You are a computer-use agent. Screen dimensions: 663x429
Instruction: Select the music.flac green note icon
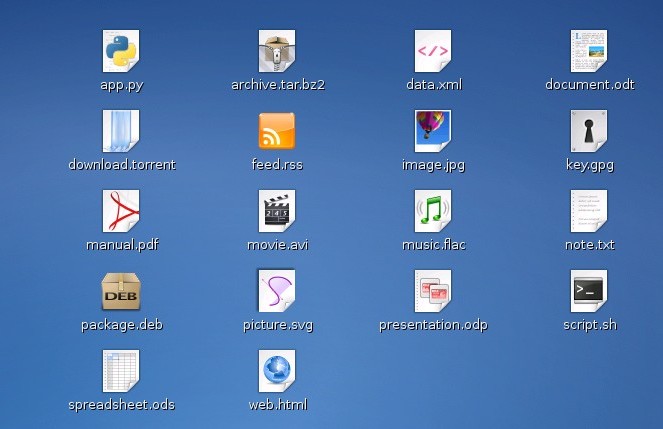pyautogui.click(x=433, y=210)
